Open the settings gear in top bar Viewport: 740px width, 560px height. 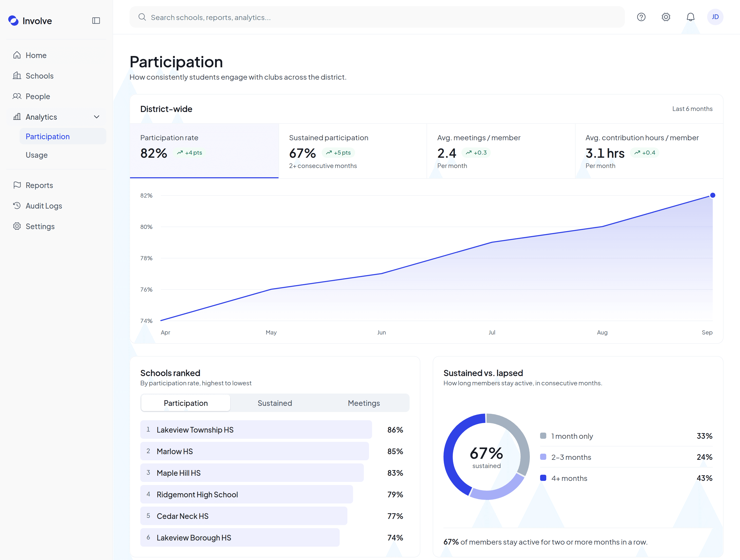[666, 17]
